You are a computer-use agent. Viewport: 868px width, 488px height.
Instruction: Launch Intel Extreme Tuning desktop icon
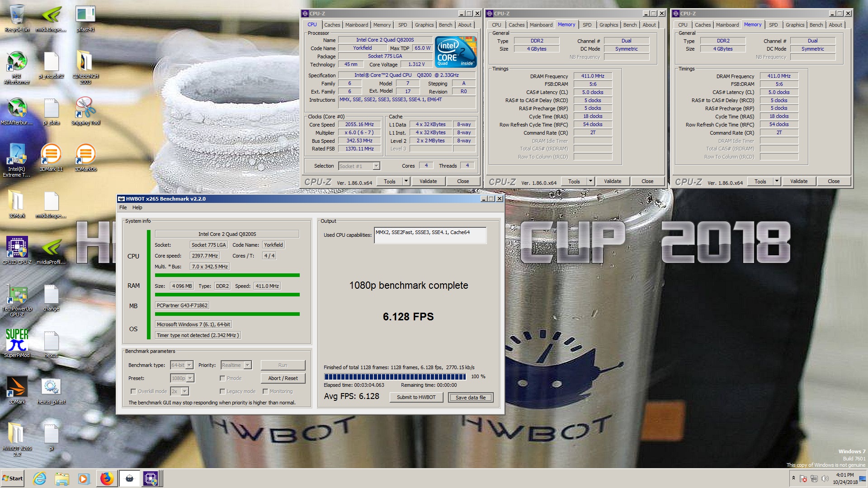17,160
